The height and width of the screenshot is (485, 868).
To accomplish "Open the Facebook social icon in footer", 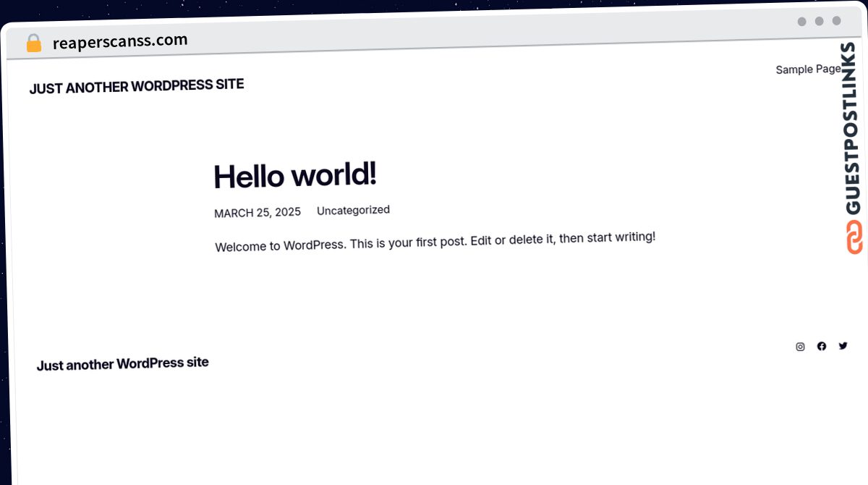I will pos(822,346).
